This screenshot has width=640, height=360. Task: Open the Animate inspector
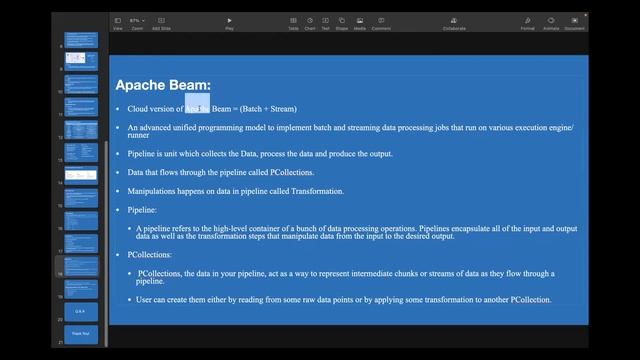pos(551,24)
